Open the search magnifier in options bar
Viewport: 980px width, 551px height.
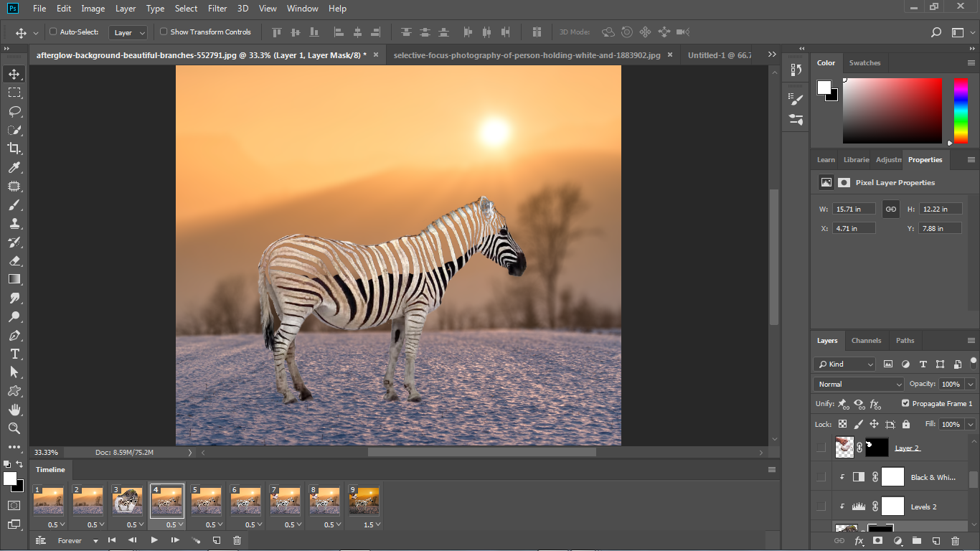tap(936, 32)
